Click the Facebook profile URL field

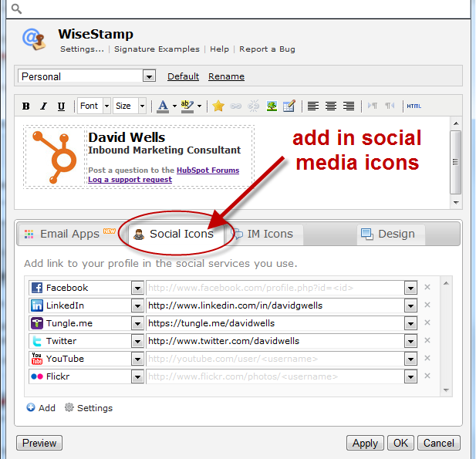click(275, 288)
